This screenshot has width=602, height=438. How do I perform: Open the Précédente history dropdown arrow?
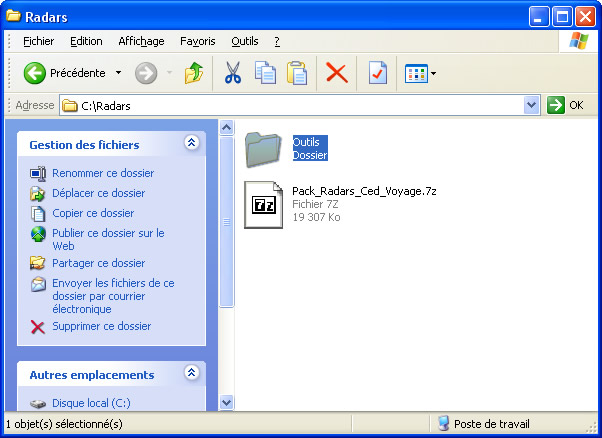(119, 73)
